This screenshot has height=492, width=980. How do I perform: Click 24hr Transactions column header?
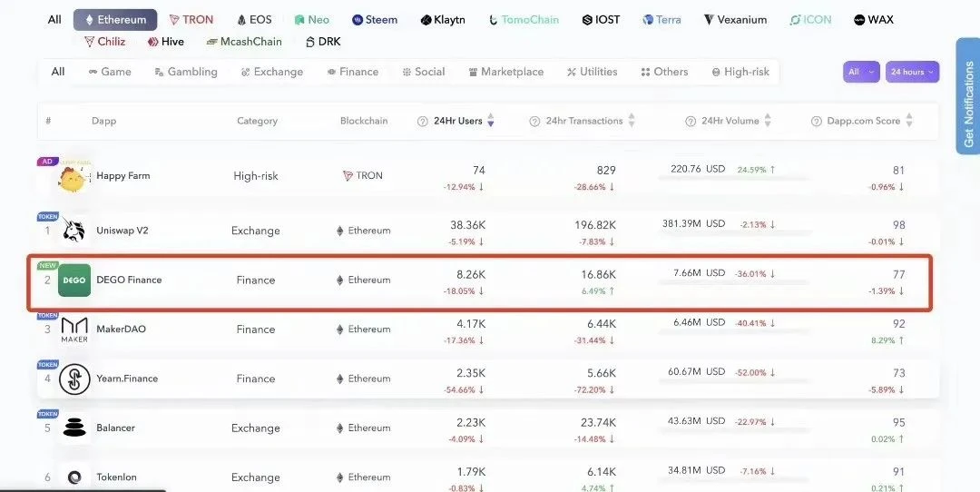(584, 121)
